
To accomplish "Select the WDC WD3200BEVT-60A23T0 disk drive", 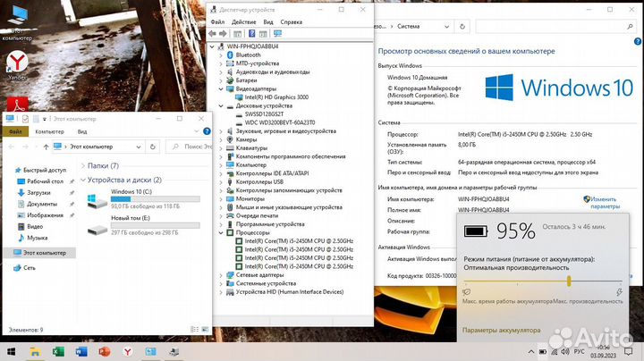I will 280,122.
